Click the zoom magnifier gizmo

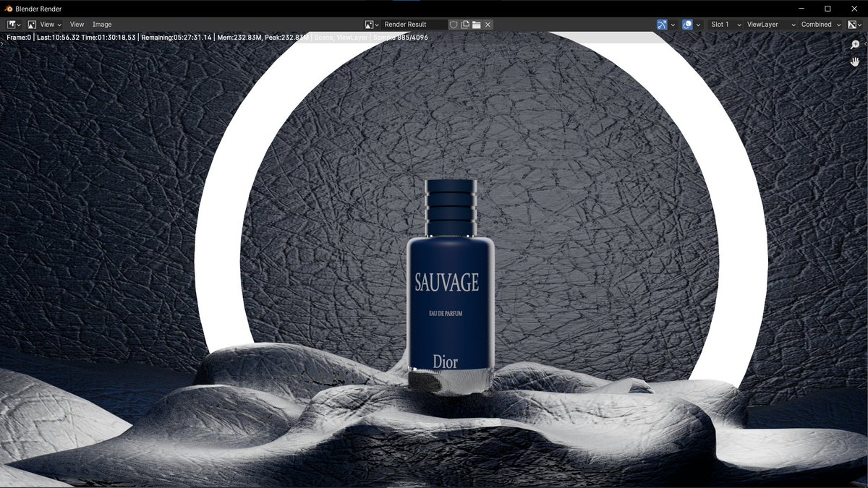(855, 45)
